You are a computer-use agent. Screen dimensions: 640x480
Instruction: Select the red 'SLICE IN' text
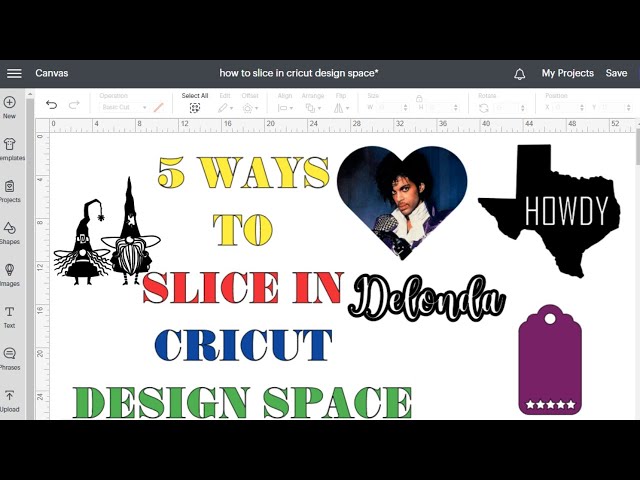[243, 287]
